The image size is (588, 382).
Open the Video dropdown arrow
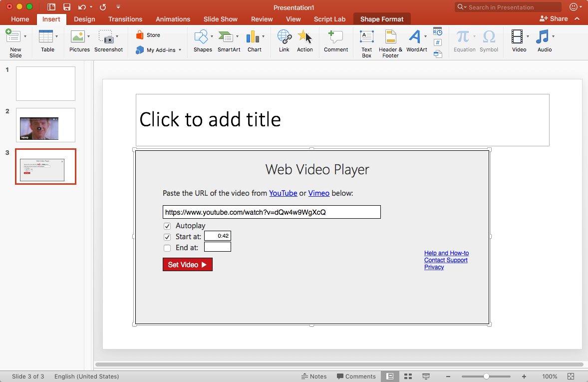click(528, 36)
